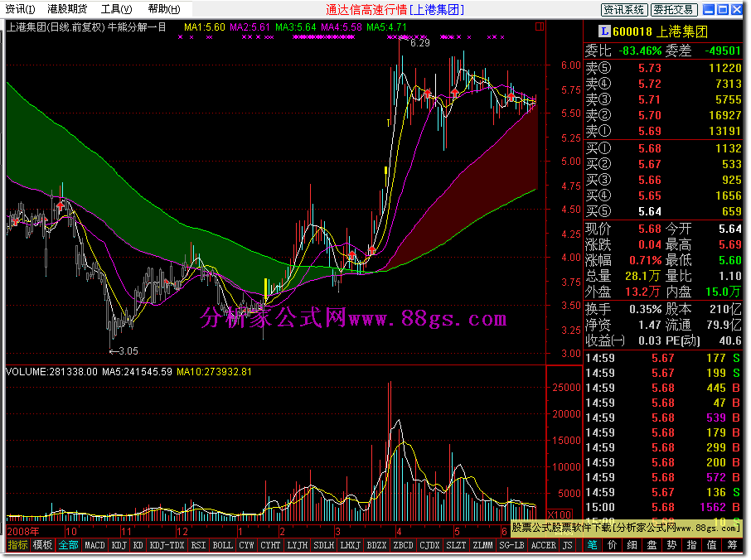Switch to the KDJ-TDX indicator tab

pos(167,545)
